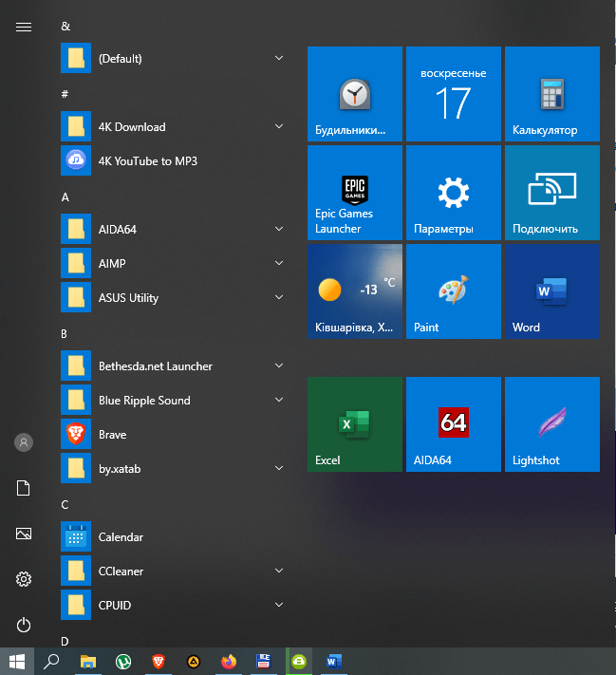Expand the AIDA64 folder chevron
Screen dimensions: 616x675
tap(279, 229)
